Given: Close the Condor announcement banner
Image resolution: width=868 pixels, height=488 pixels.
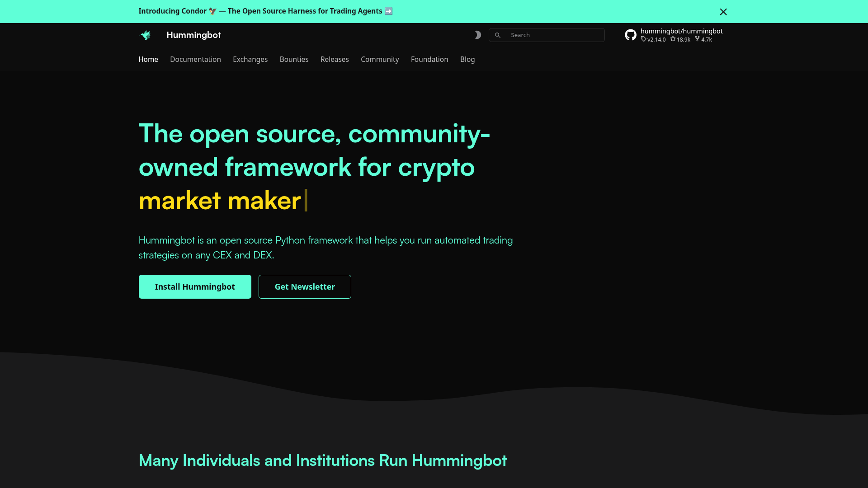Looking at the screenshot, I should (x=723, y=12).
